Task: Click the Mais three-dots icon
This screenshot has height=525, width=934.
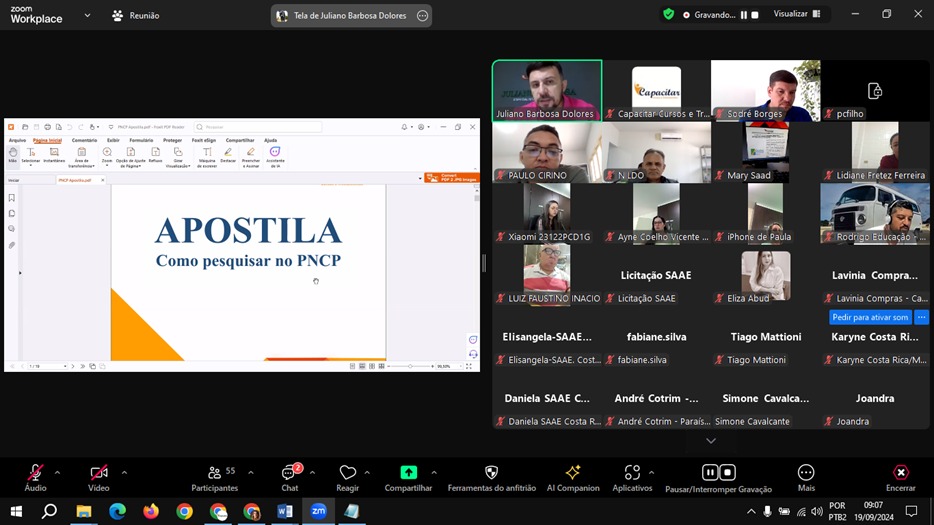Action: (805, 473)
